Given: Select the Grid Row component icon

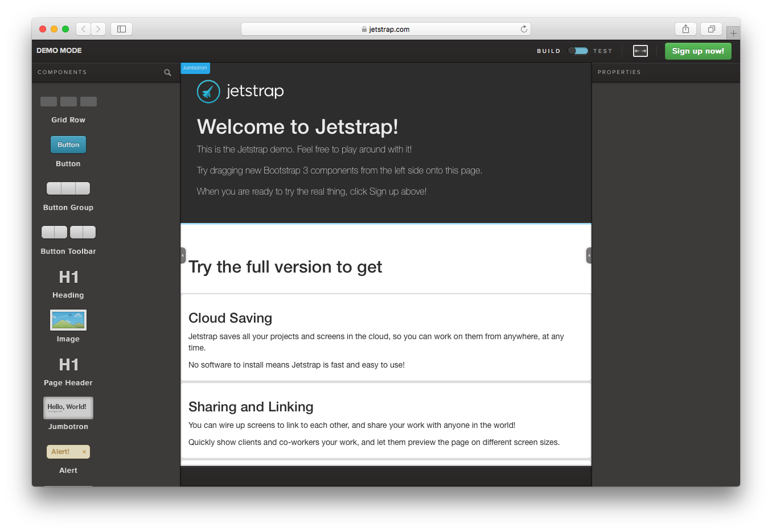Looking at the screenshot, I should [68, 102].
